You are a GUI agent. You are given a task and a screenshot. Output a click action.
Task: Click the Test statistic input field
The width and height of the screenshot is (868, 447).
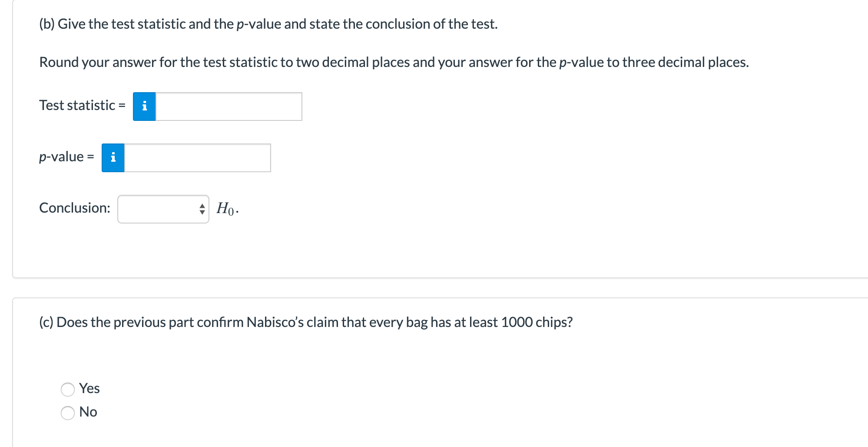click(229, 107)
